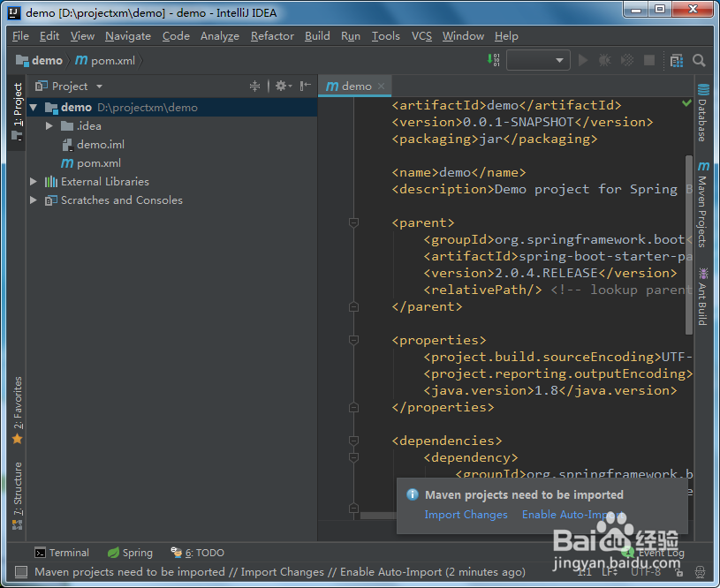Click the java.version 1.8 line
The width and height of the screenshot is (720, 588).
pos(549,390)
